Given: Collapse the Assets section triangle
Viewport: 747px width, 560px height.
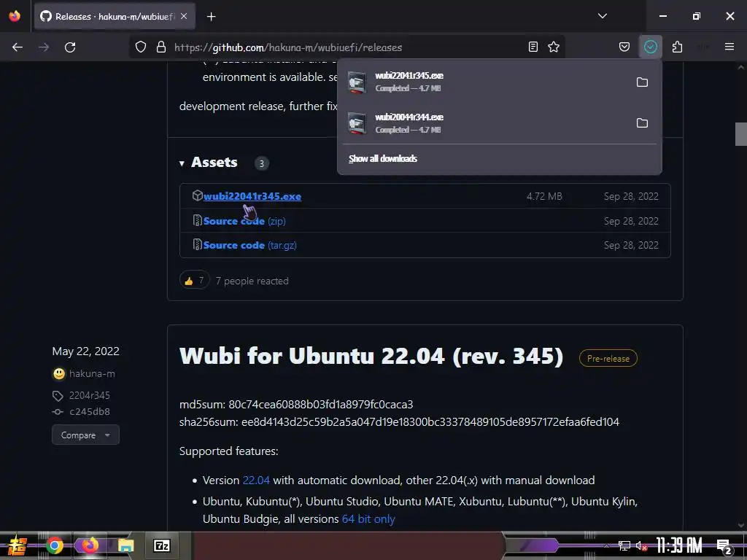Looking at the screenshot, I should click(182, 163).
